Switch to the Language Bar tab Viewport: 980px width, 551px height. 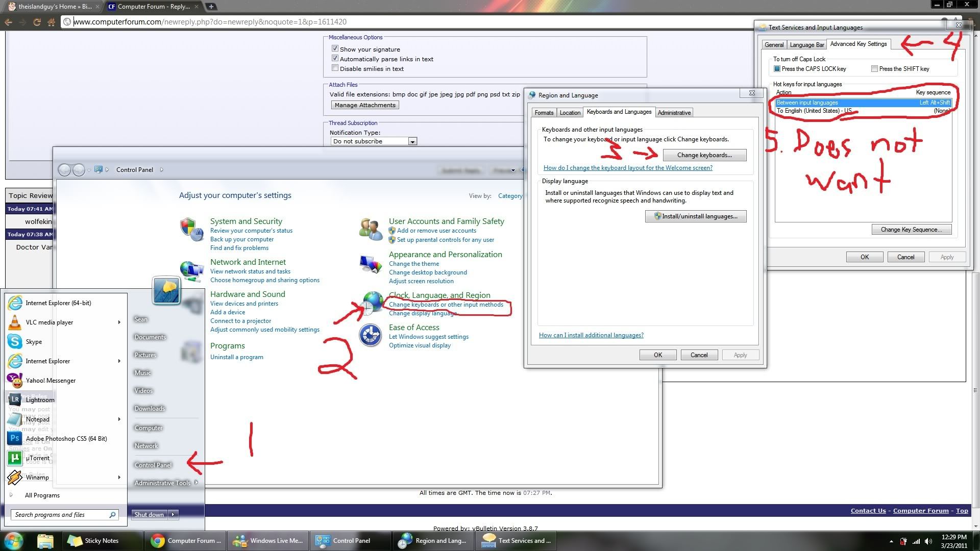[806, 45]
